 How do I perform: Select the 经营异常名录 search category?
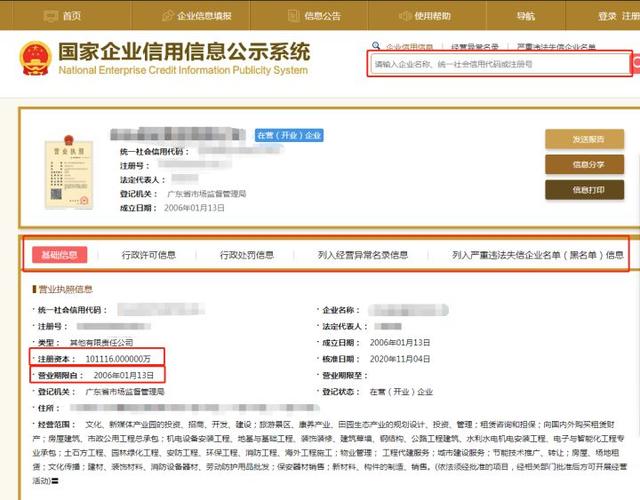pos(475,47)
